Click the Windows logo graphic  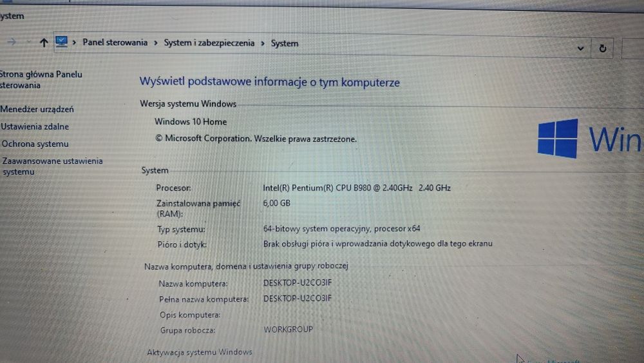click(557, 138)
